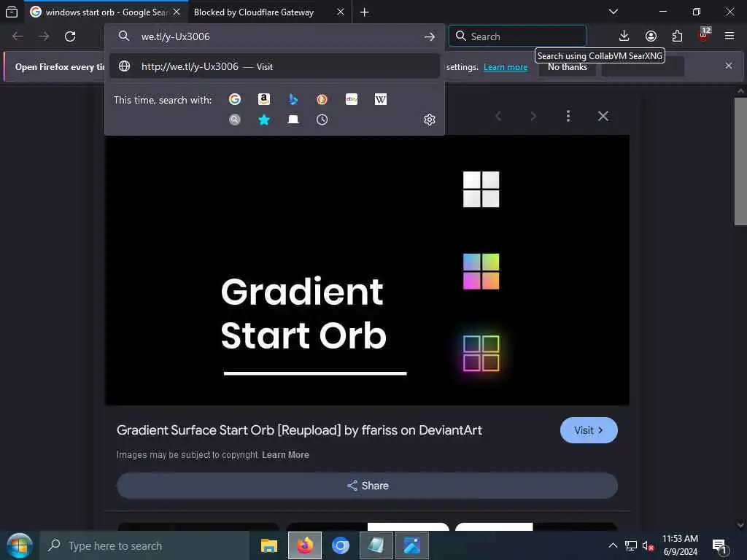Screen dimensions: 747x560
Task: Switch to Blocked by Cloudflare Gateway tab
Action: (x=253, y=12)
